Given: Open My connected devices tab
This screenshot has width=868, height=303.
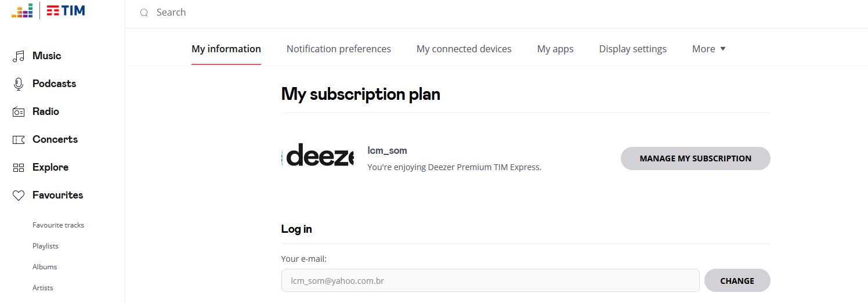Looking at the screenshot, I should (464, 49).
